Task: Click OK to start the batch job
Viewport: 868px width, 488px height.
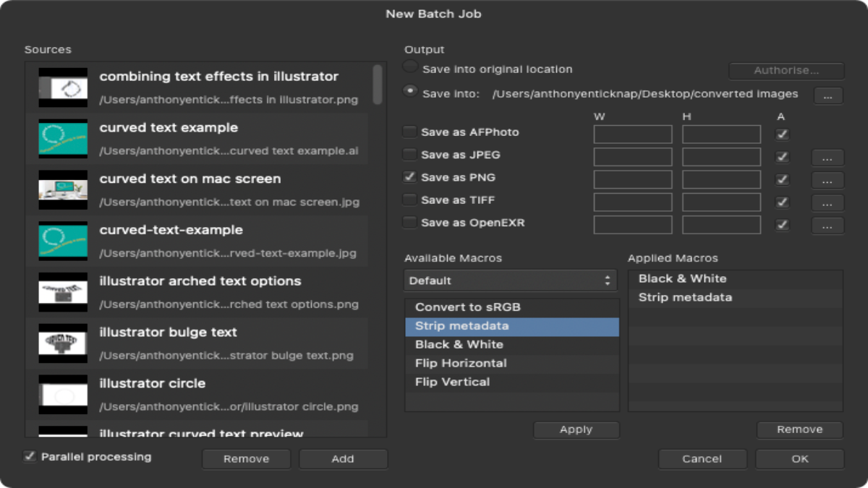Action: (799, 458)
